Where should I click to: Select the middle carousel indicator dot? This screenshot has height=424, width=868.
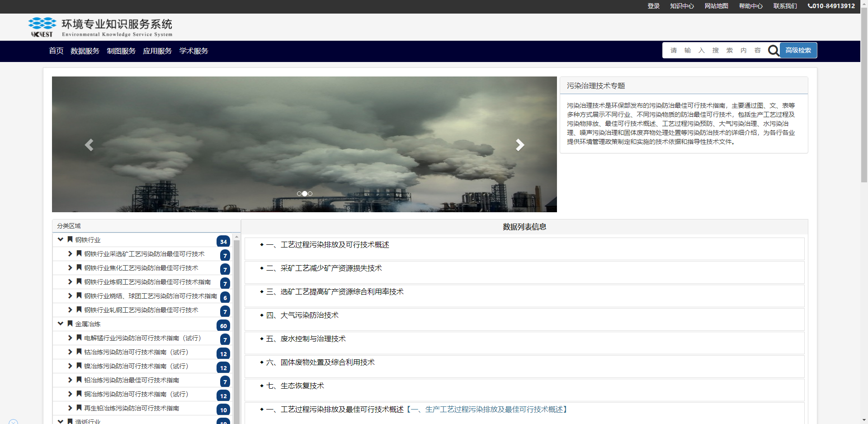coord(305,194)
